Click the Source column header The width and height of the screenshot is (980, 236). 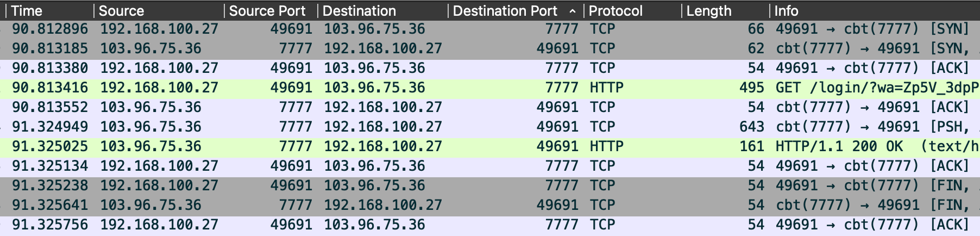click(x=122, y=11)
